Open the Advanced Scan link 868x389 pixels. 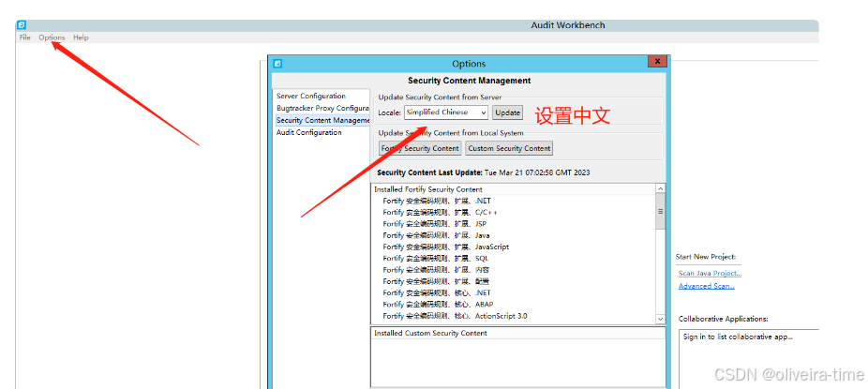tap(707, 286)
